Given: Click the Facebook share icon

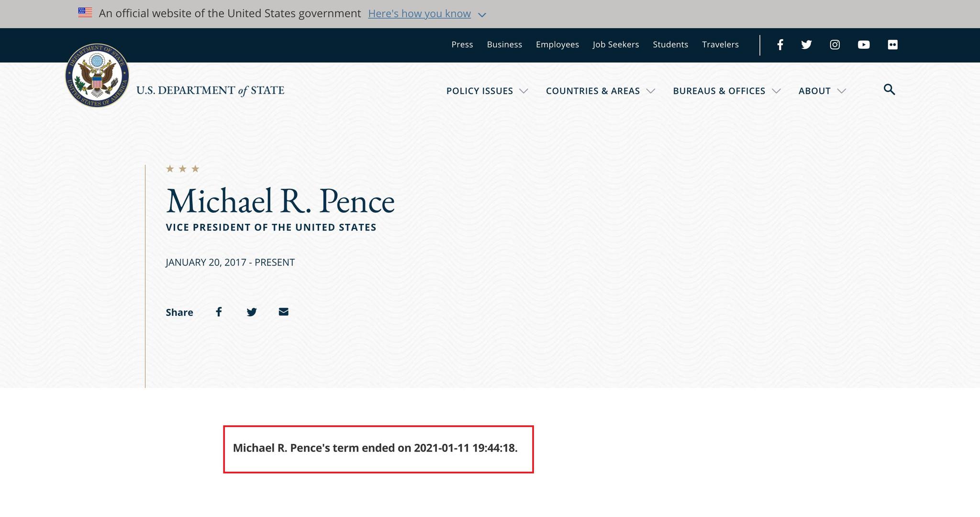Looking at the screenshot, I should [x=219, y=312].
